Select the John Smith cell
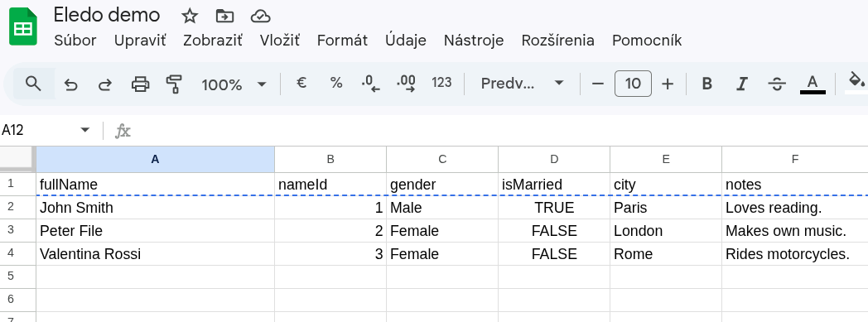 (x=155, y=208)
